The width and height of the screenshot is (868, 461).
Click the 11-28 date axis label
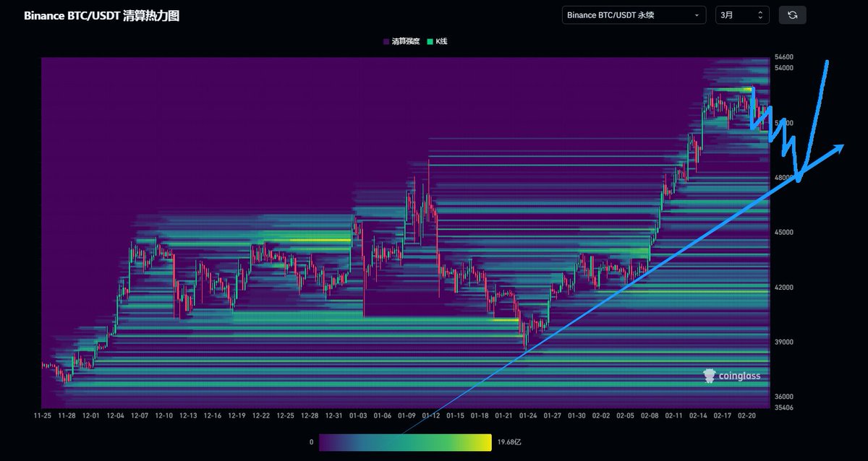click(x=67, y=415)
